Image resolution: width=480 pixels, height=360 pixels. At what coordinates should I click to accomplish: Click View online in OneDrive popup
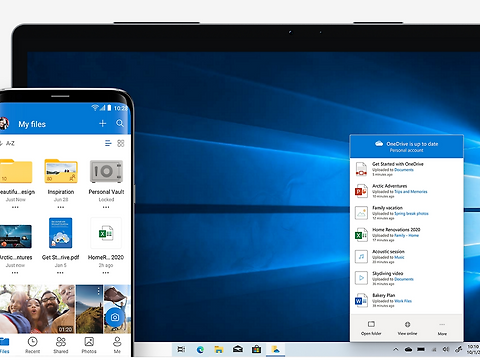407,328
